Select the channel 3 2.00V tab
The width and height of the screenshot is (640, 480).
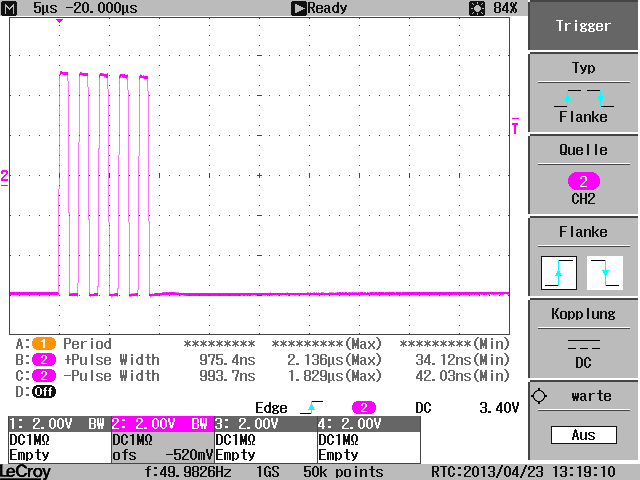coord(266,424)
